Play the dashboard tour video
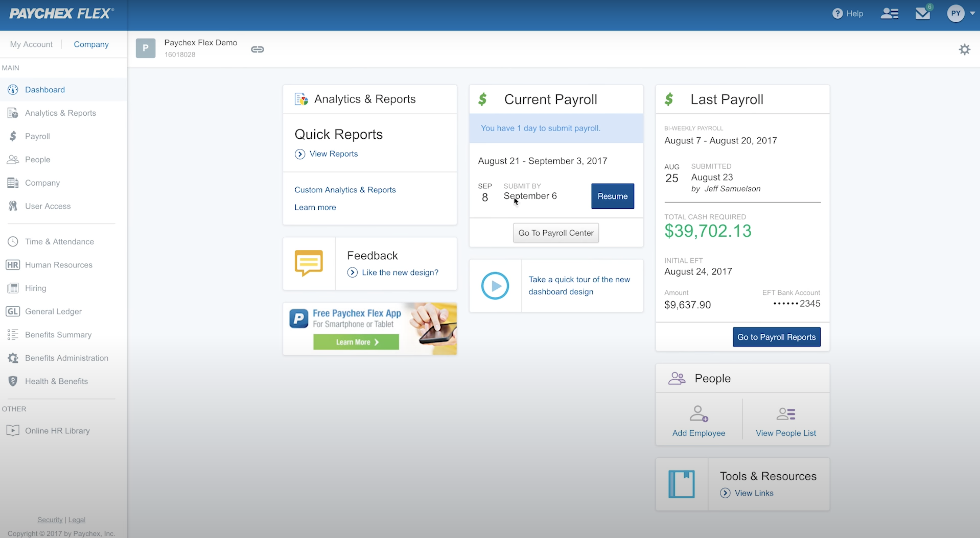The height and width of the screenshot is (538, 980). pos(495,286)
